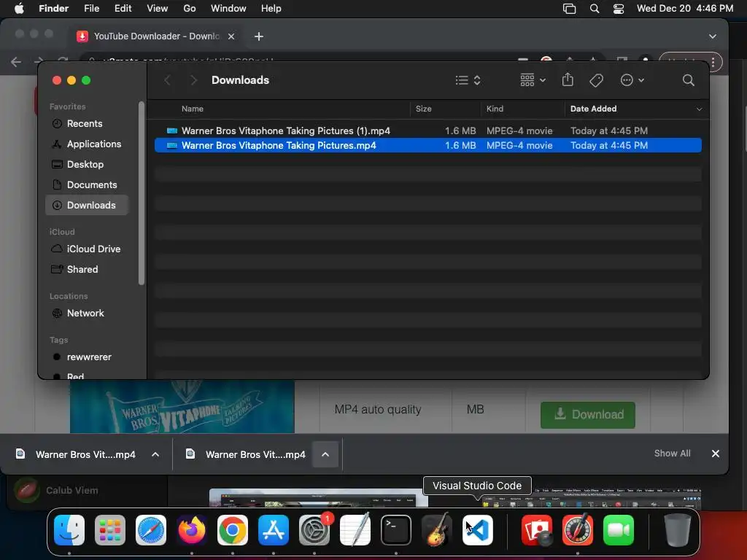
Task: Expand options for second downloaded mp4 chip
Action: pyautogui.click(x=325, y=455)
